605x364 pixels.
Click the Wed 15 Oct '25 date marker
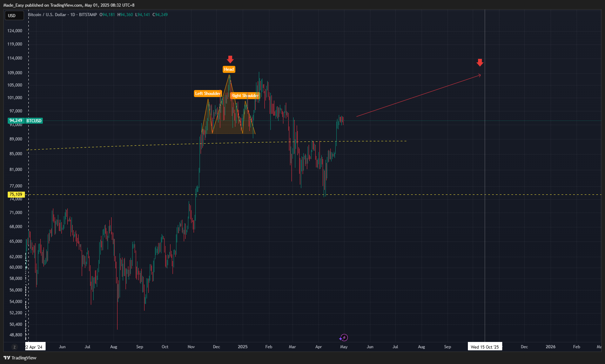[x=485, y=346]
